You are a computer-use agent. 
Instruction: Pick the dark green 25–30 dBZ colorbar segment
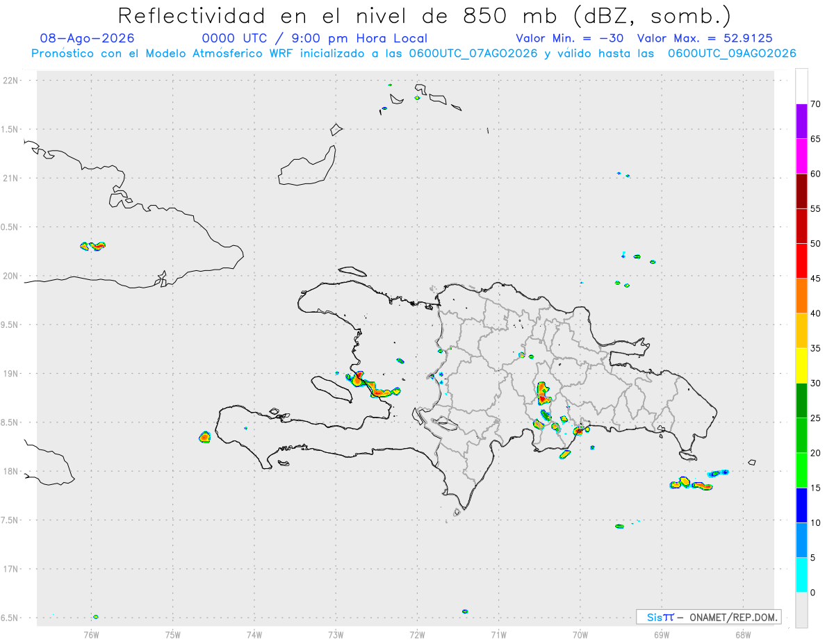(801, 401)
